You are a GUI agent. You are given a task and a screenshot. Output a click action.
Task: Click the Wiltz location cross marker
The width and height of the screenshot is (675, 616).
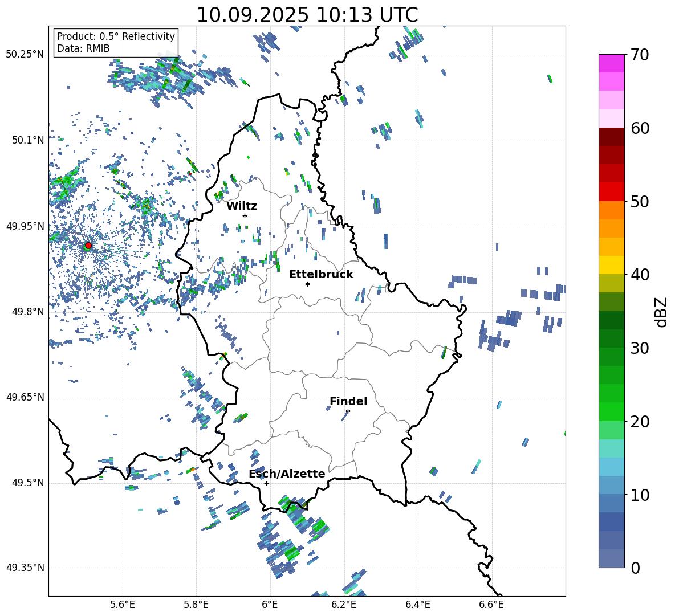[x=245, y=215]
